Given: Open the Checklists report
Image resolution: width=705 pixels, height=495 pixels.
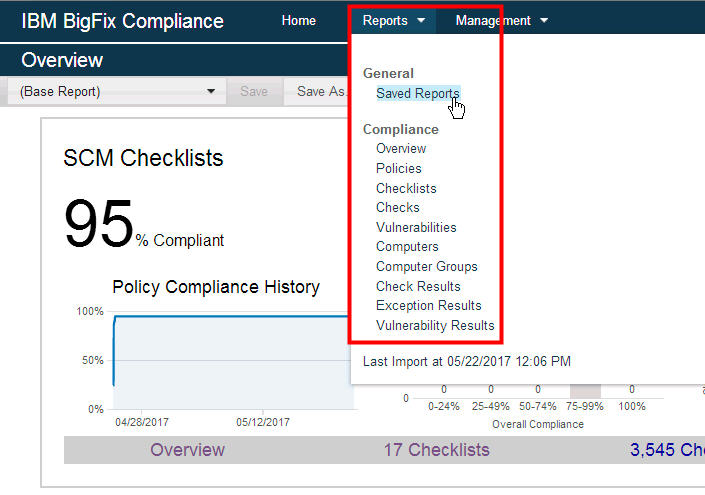Looking at the screenshot, I should click(406, 188).
